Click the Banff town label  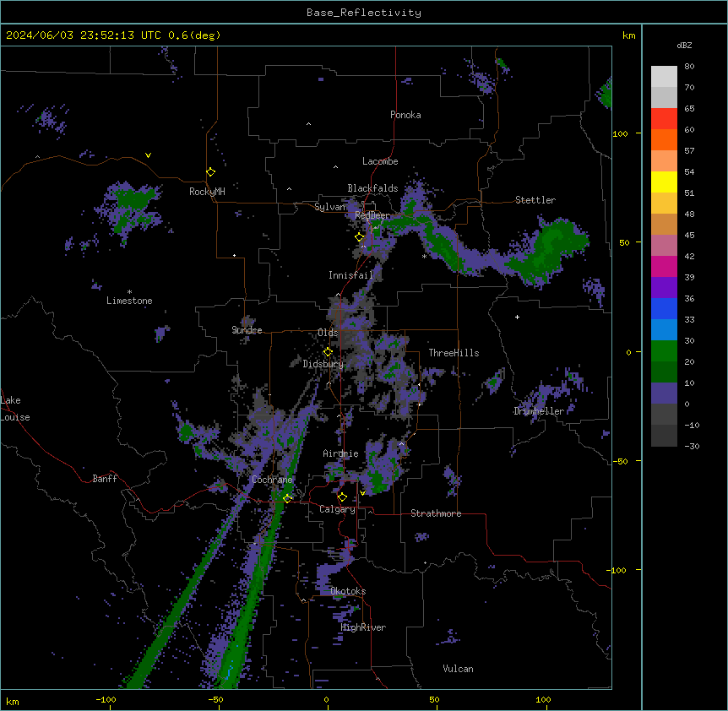tap(105, 479)
